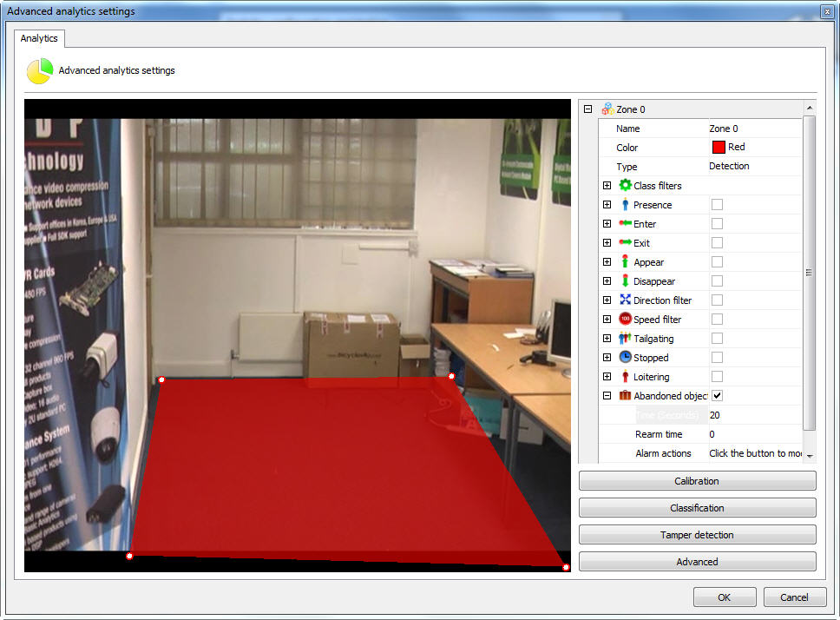This screenshot has width=840, height=620.
Task: Expand the Exit node
Action: click(607, 243)
